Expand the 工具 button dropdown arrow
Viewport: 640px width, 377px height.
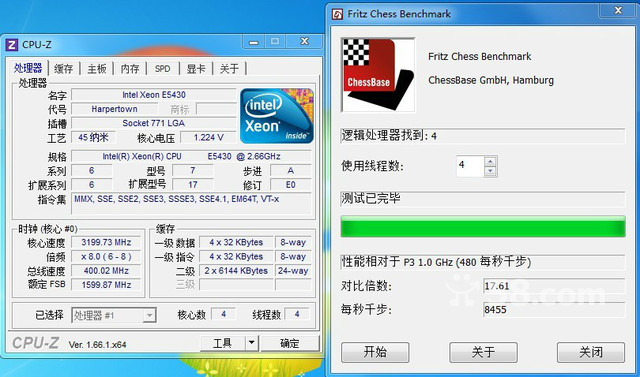click(252, 343)
